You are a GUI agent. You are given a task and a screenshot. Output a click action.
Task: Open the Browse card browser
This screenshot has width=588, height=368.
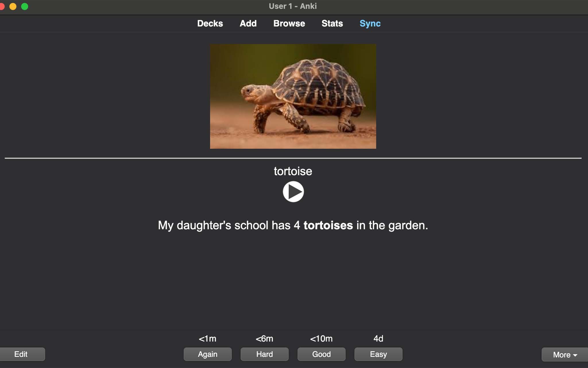pos(289,23)
